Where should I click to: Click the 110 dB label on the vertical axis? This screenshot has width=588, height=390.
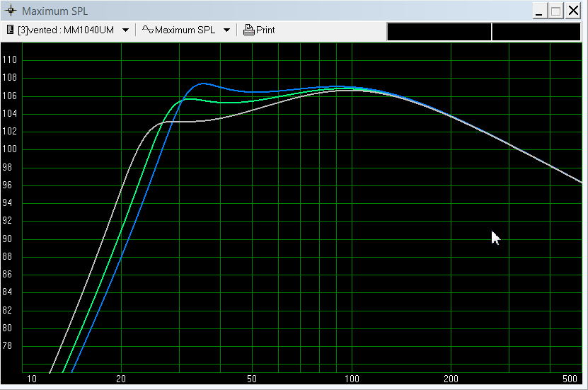click(x=9, y=60)
